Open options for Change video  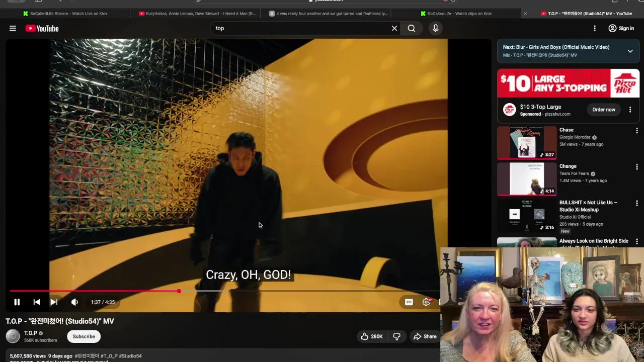coord(636,167)
